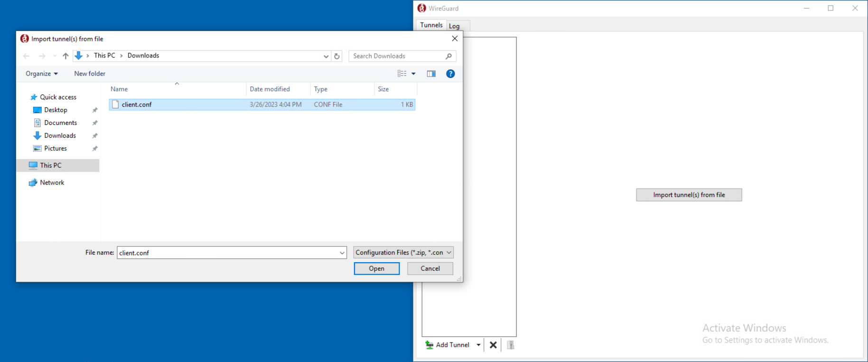Click Add Tunnel in WireGuard
The image size is (868, 362).
(x=448, y=345)
